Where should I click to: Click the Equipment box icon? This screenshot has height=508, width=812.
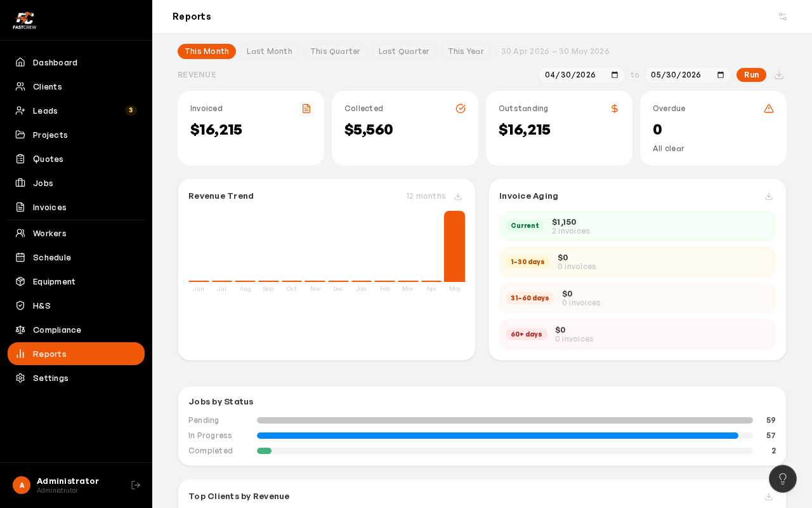pyautogui.click(x=20, y=281)
